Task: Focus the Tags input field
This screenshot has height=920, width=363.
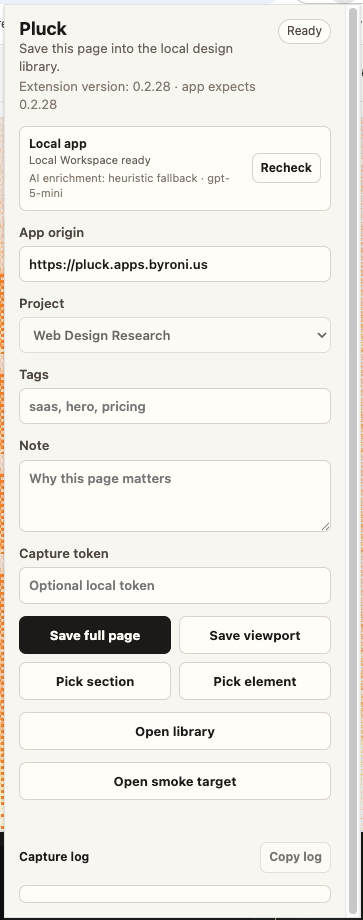Action: pos(175,406)
